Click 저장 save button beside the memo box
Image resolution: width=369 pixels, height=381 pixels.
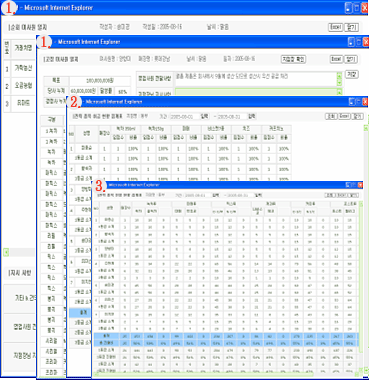tap(352, 74)
